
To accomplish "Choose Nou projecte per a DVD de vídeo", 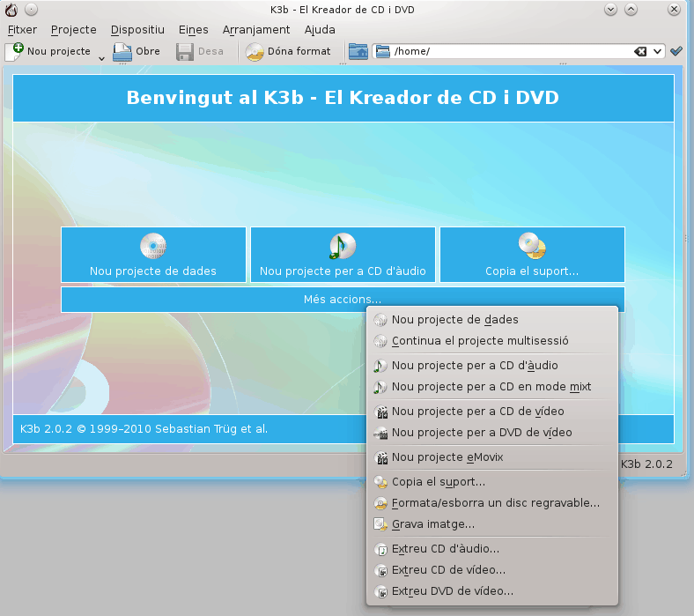I will [x=481, y=433].
